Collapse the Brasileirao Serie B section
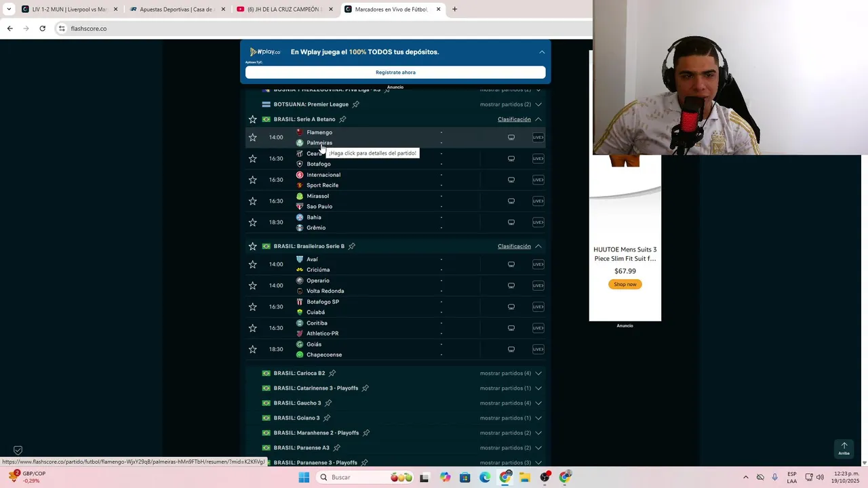 538,246
